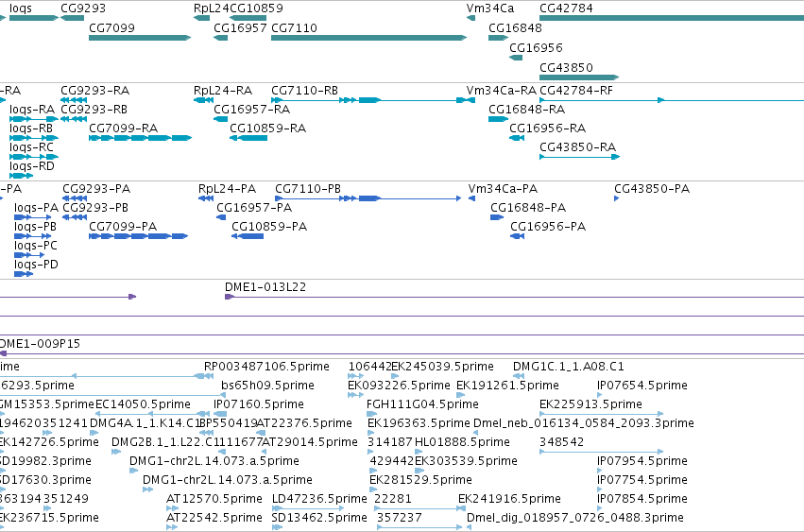Open the CG16957-PA protein label
Screen dimensions: 804x532
[x=254, y=208]
